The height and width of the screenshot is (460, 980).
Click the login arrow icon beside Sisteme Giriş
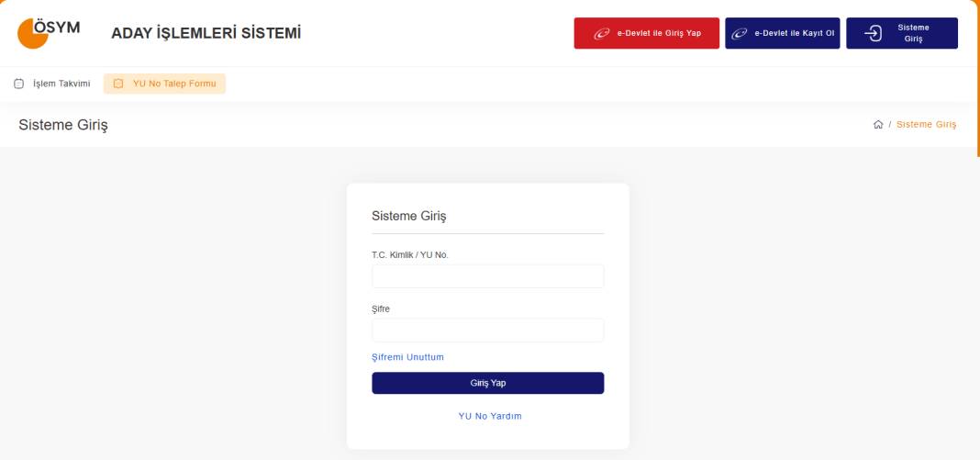875,34
